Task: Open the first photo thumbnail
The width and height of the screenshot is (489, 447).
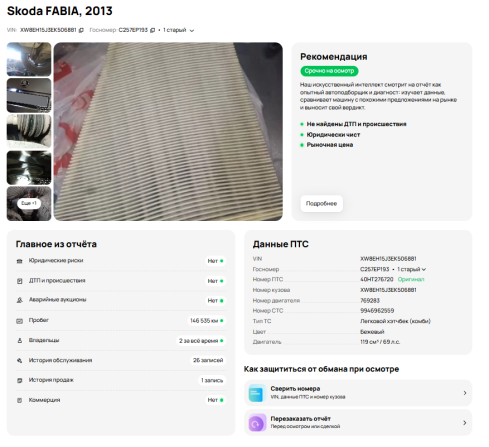Action: click(x=29, y=59)
